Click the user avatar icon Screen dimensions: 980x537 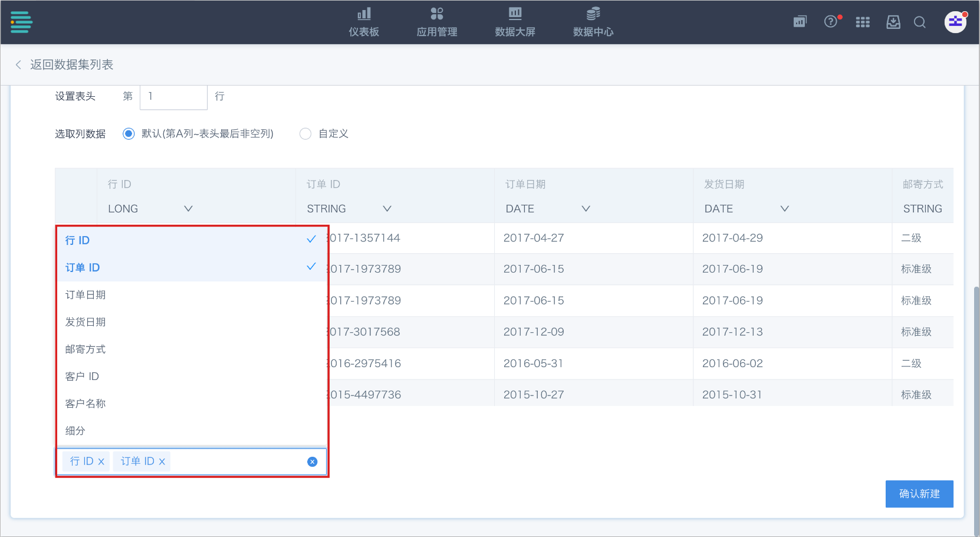point(955,22)
